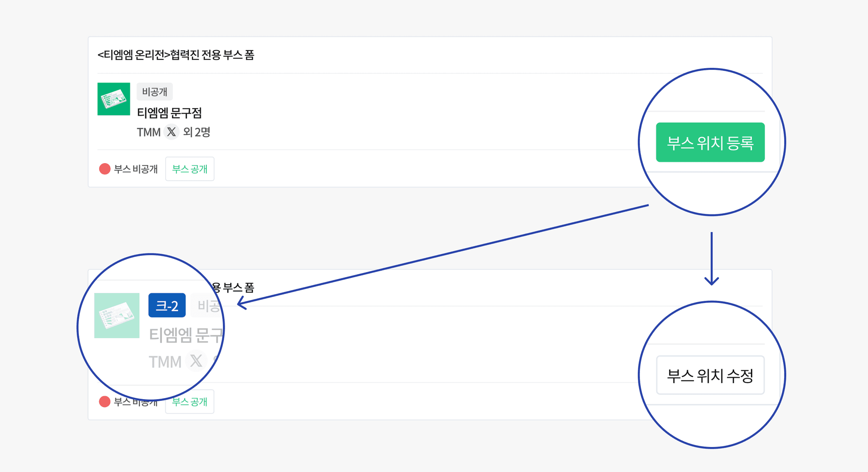Viewport: 868px width, 472px height.
Task: Click the gray 비공개 badge in the top card
Action: click(154, 92)
